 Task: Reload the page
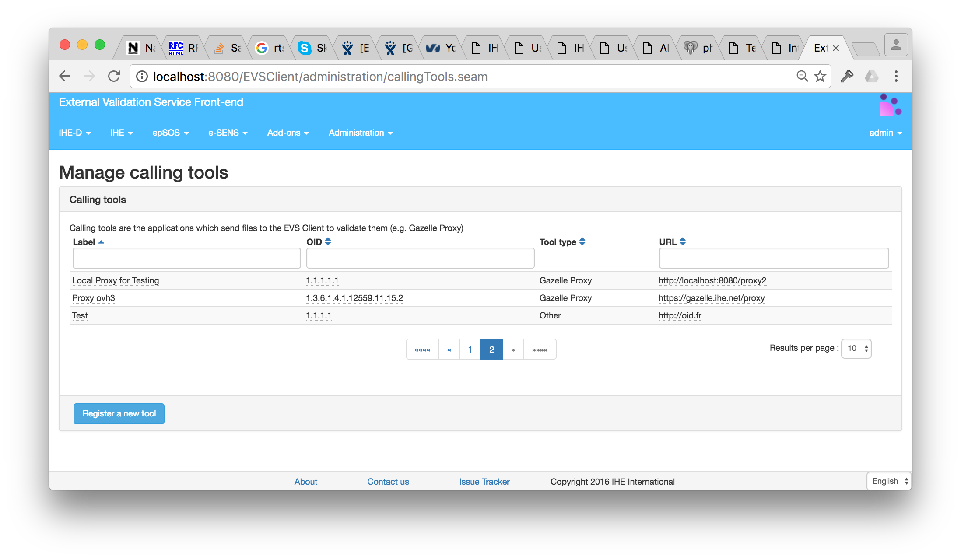point(114,76)
